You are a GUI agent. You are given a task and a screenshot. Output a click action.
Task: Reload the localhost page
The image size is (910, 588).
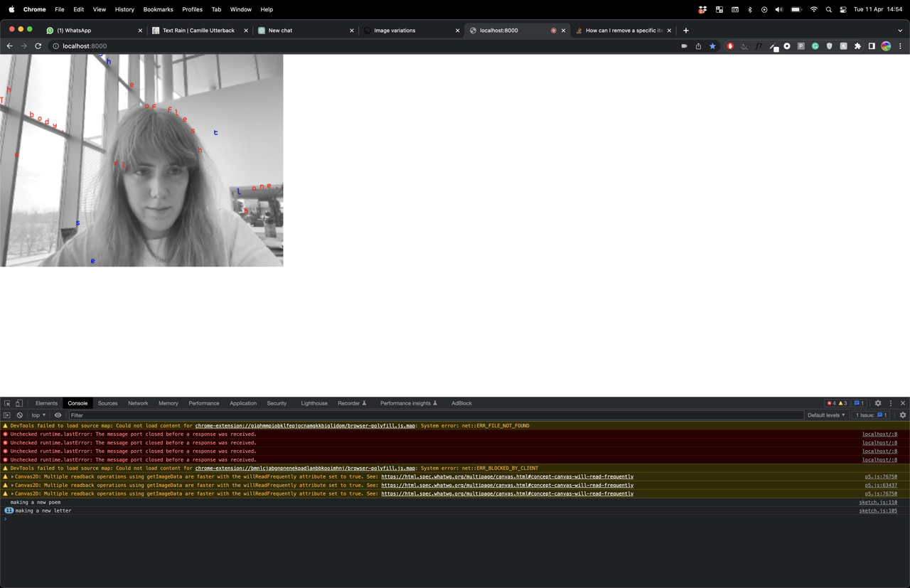tap(38, 46)
